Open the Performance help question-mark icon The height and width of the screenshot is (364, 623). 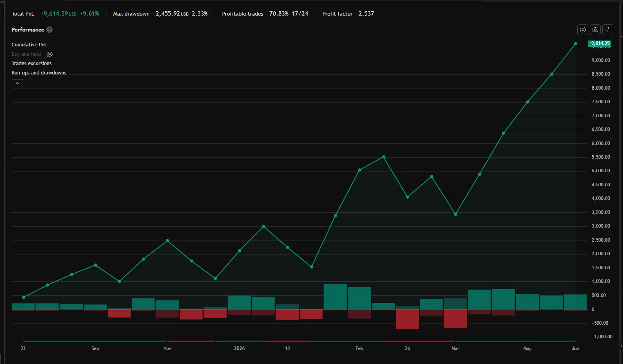tap(50, 30)
